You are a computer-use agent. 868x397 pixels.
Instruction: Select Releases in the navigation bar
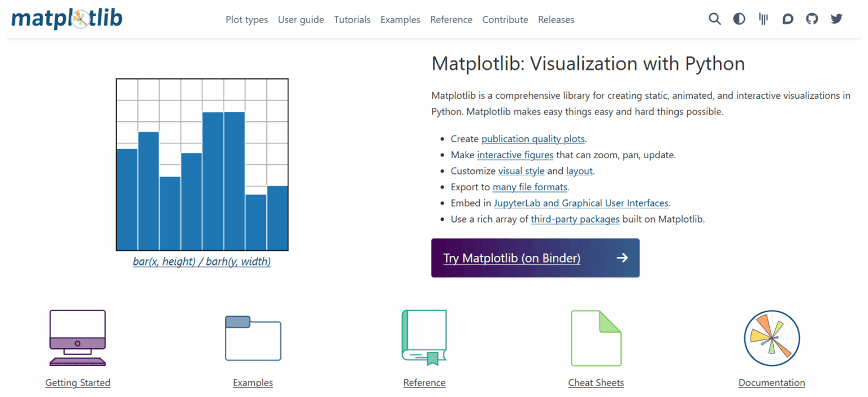coord(556,20)
